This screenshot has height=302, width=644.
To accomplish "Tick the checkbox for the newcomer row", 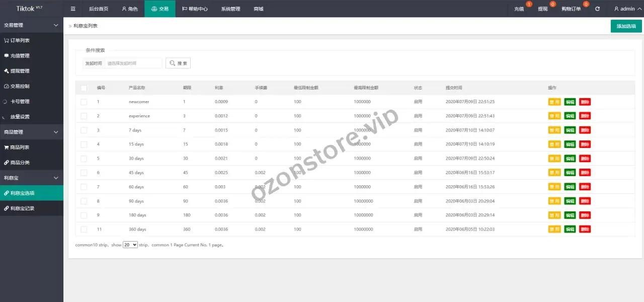I will point(84,102).
